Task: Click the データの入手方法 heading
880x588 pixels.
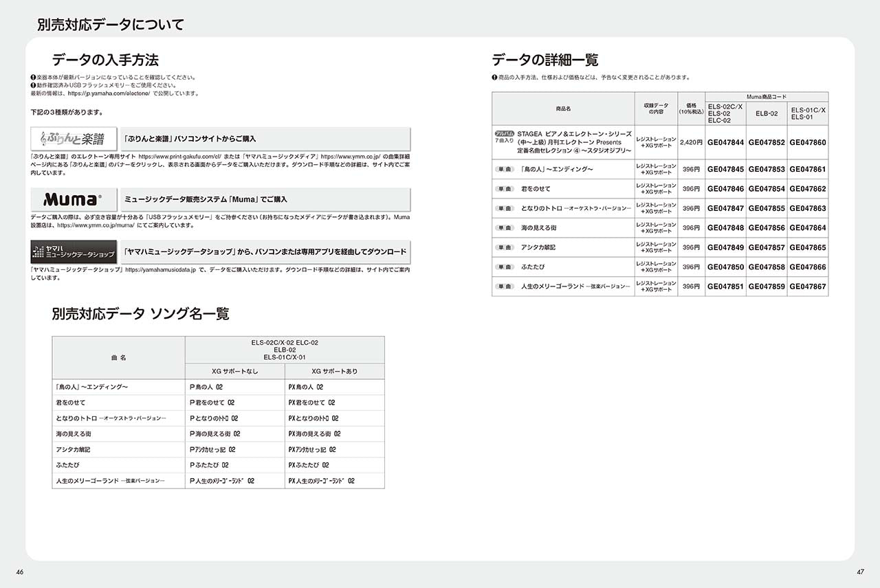Action: (x=105, y=59)
